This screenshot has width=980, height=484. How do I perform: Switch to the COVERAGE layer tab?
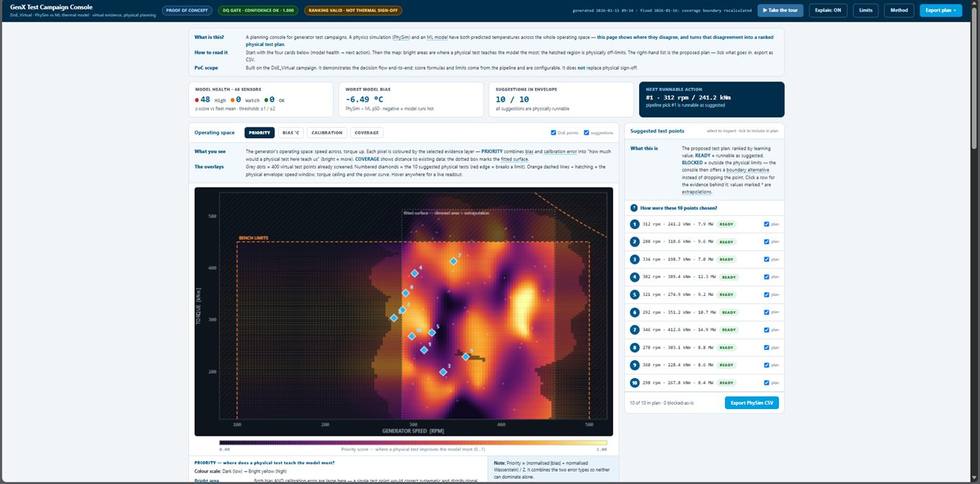pyautogui.click(x=367, y=133)
